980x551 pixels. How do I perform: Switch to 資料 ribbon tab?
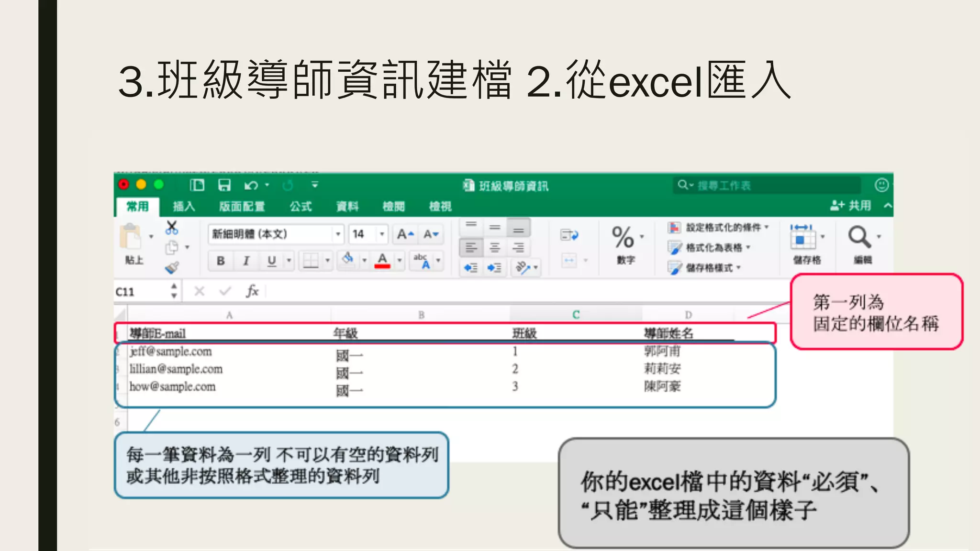[347, 206]
